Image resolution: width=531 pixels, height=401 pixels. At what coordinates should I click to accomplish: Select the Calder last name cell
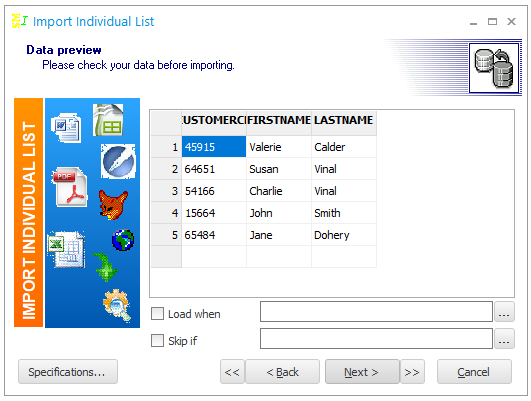click(344, 147)
